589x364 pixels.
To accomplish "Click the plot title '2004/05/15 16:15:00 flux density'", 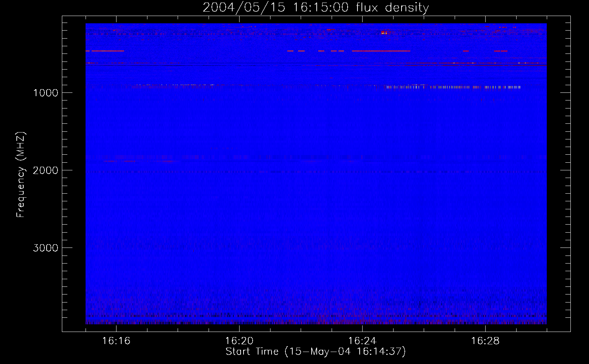I will coord(316,7).
